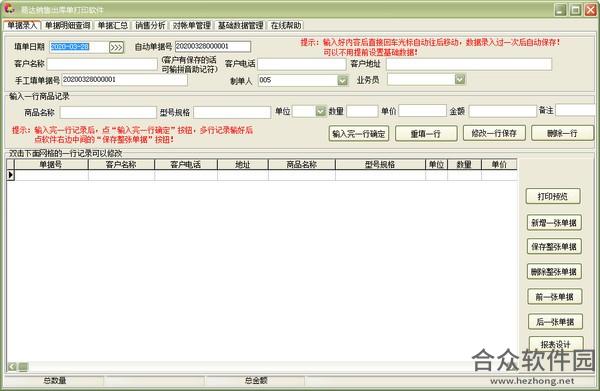Focus the 商品名称 input field
The width and height of the screenshot is (600, 391).
click(x=108, y=112)
